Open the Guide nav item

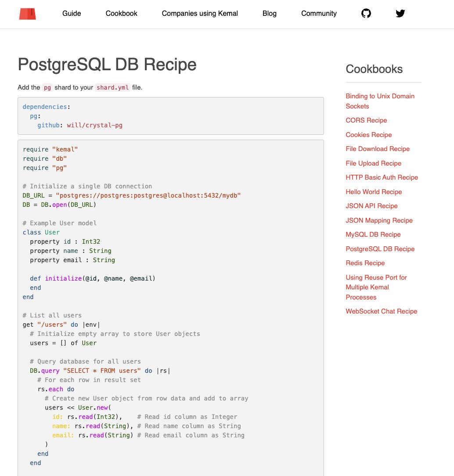coord(72,13)
